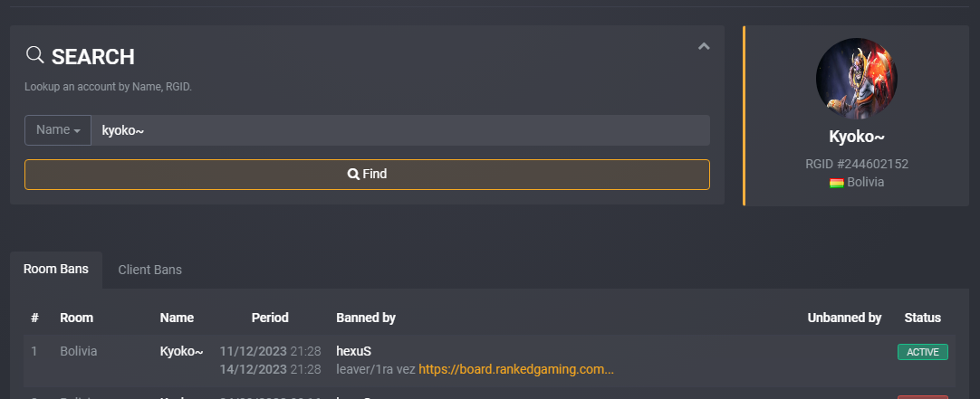The height and width of the screenshot is (399, 980).
Task: Click Kyoko~ name in first ban row
Action: coord(181,351)
